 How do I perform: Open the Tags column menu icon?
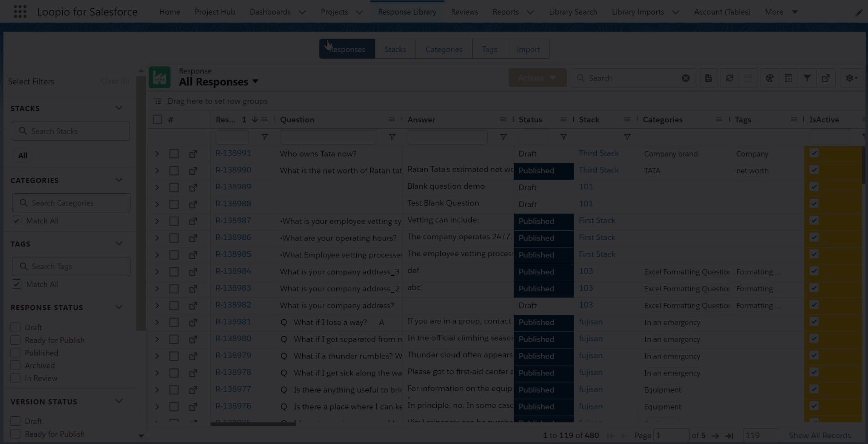(793, 119)
